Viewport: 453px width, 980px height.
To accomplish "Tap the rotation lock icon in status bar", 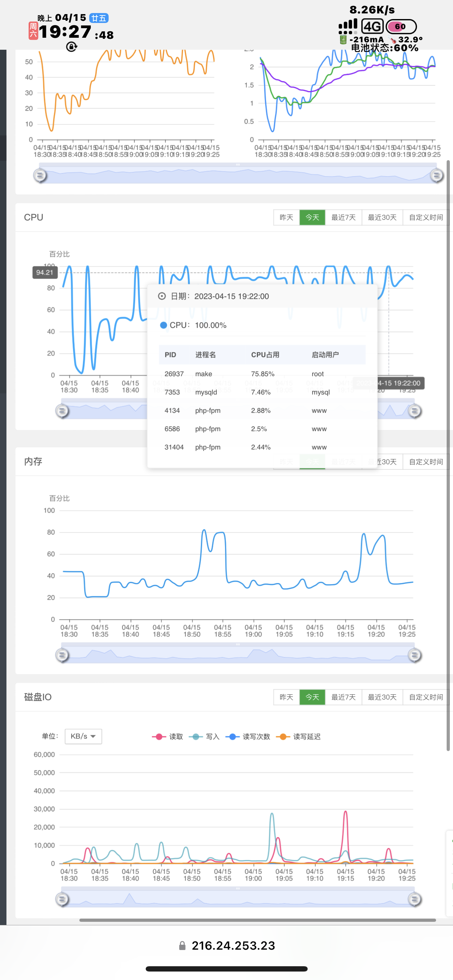I will pos(72,47).
